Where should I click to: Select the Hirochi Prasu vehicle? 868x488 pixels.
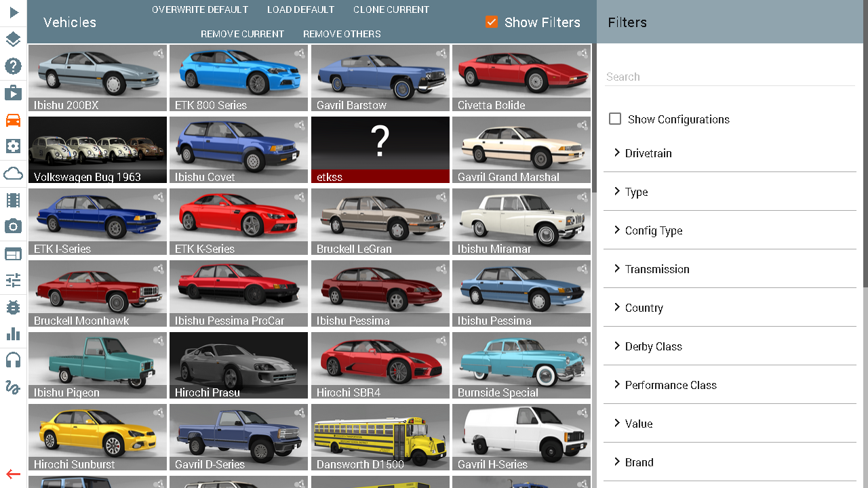(239, 365)
